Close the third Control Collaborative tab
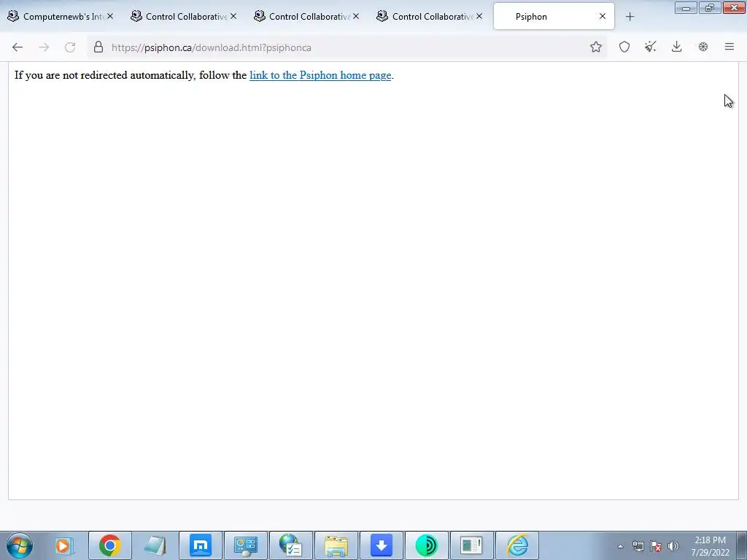 (479, 16)
